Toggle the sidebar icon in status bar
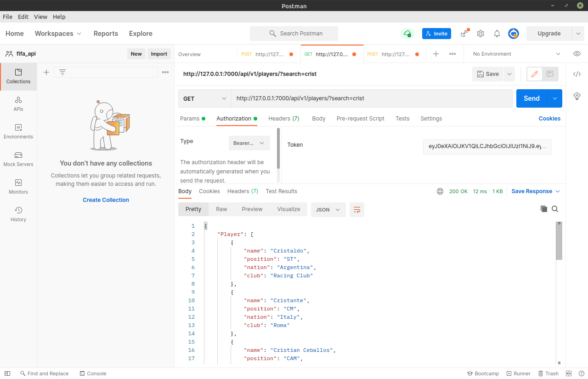 (7, 373)
